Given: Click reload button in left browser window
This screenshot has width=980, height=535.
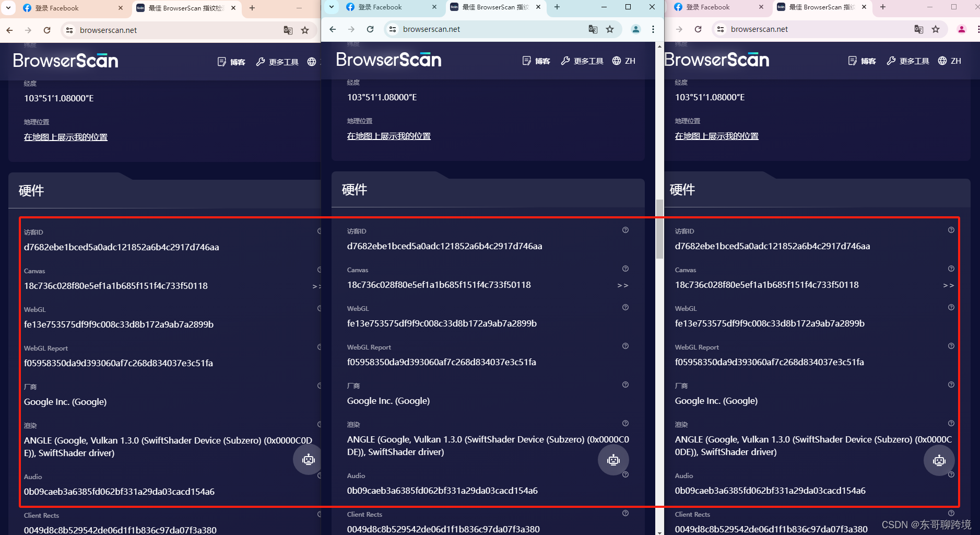Looking at the screenshot, I should pyautogui.click(x=47, y=30).
